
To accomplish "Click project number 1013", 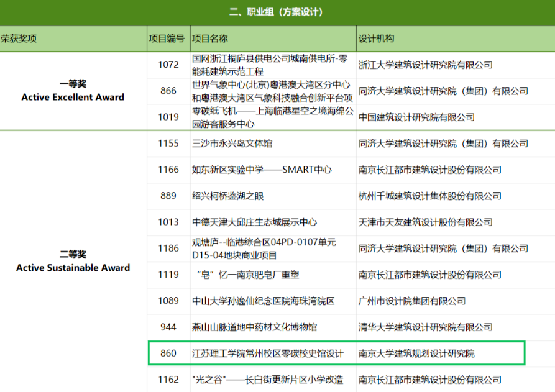I will coord(168,222).
